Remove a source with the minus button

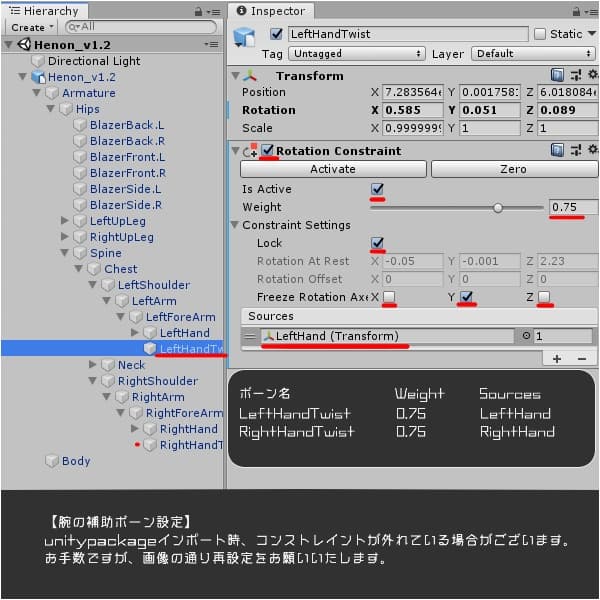click(582, 359)
